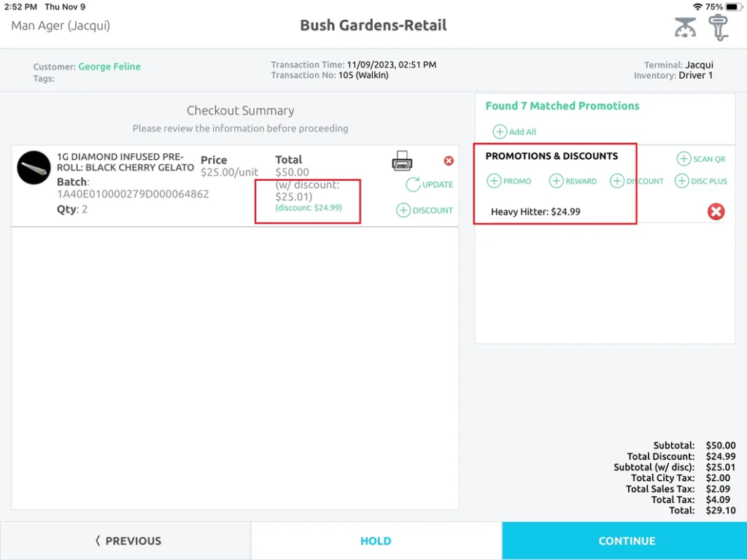747x560 pixels.
Task: Tap the Bush Gardens-Retail title
Action: click(x=373, y=26)
